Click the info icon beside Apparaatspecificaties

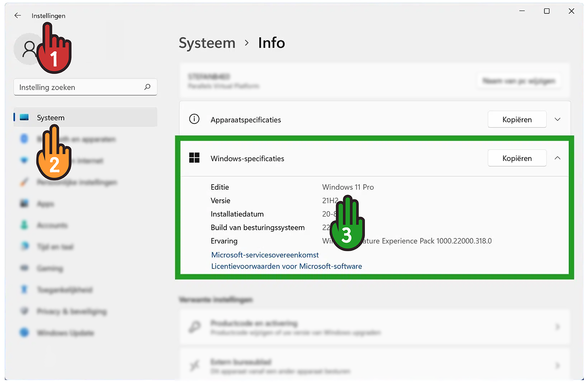194,119
